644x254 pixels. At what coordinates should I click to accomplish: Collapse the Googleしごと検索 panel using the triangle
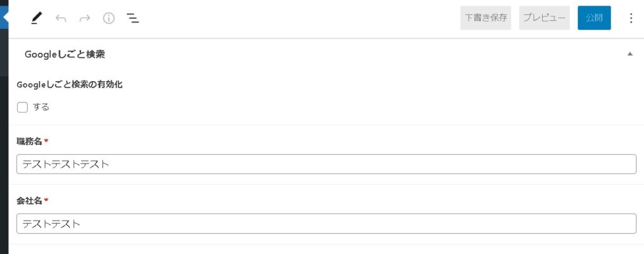pyautogui.click(x=630, y=55)
